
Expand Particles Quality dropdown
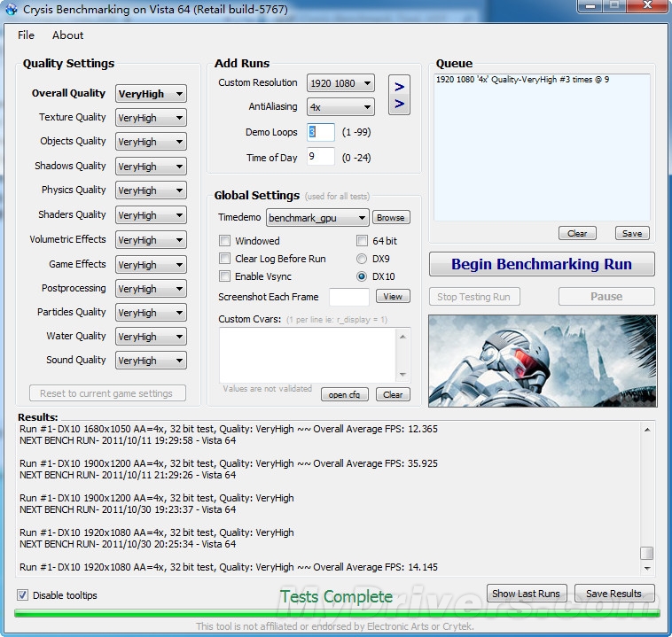tap(151, 313)
